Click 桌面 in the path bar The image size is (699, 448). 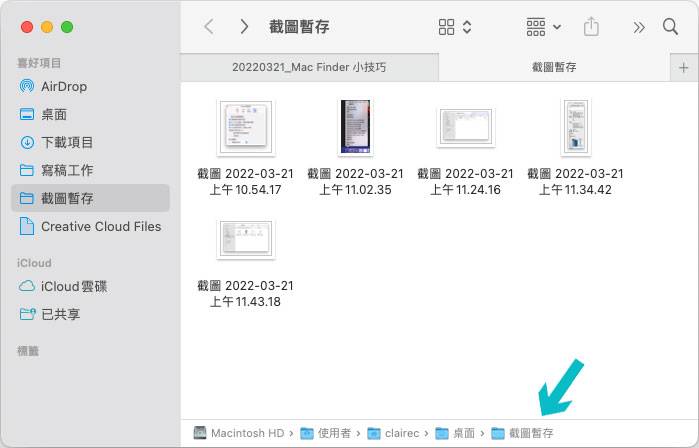463,433
